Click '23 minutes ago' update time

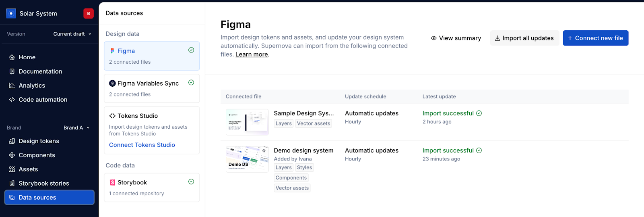(441, 159)
